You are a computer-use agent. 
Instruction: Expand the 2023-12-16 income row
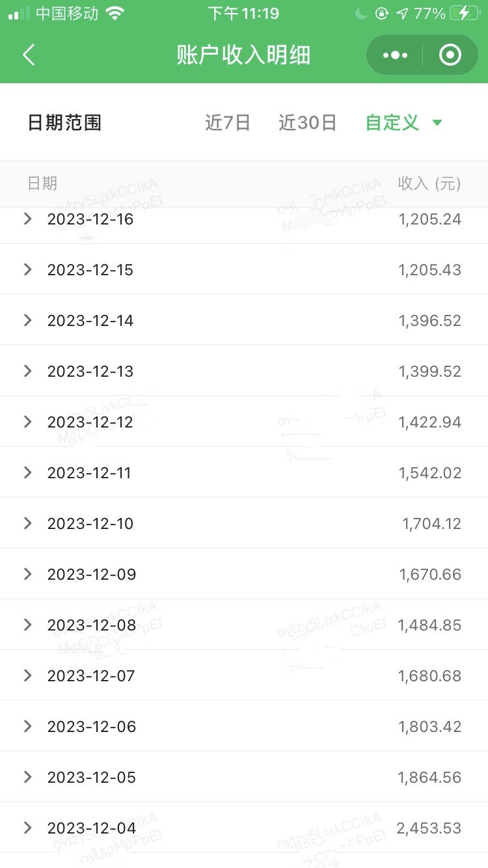27,219
